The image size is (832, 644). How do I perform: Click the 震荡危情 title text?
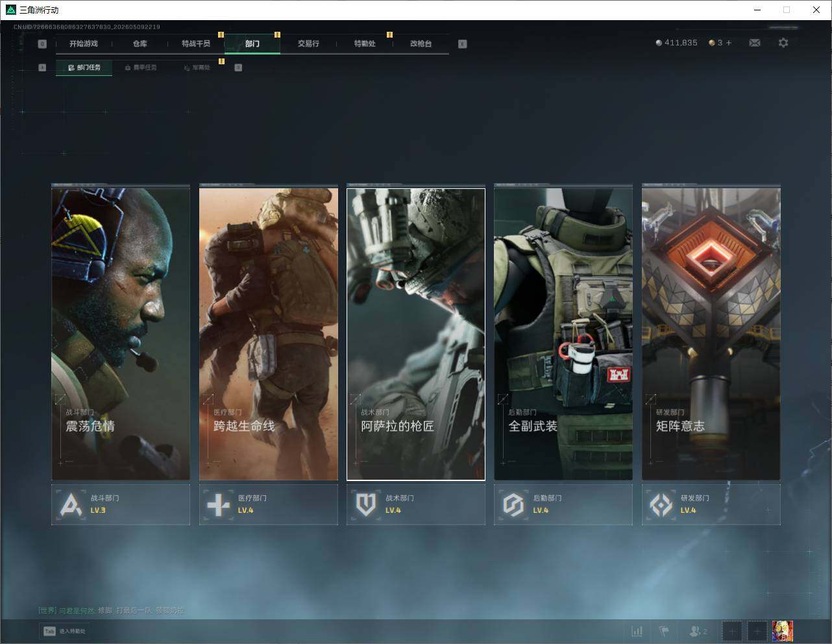[x=90, y=427]
